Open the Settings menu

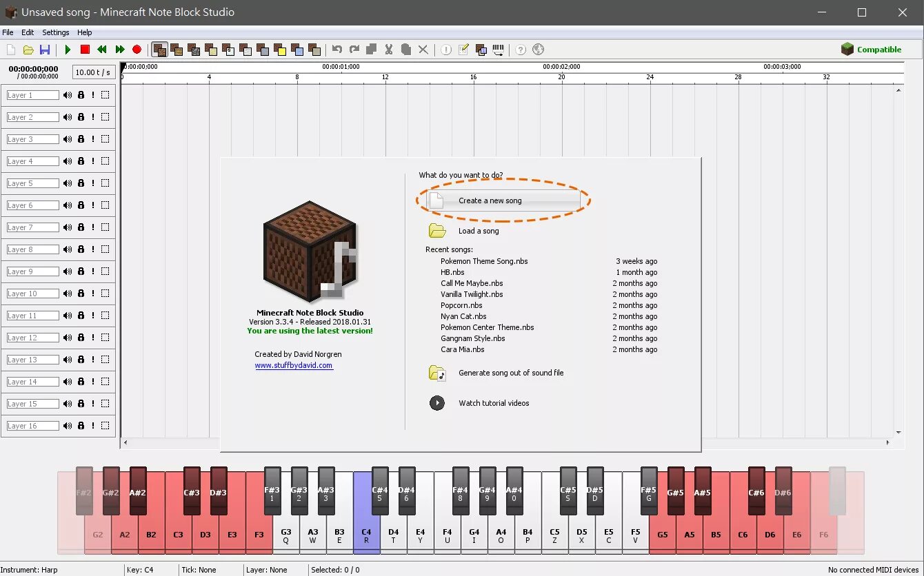click(x=56, y=32)
